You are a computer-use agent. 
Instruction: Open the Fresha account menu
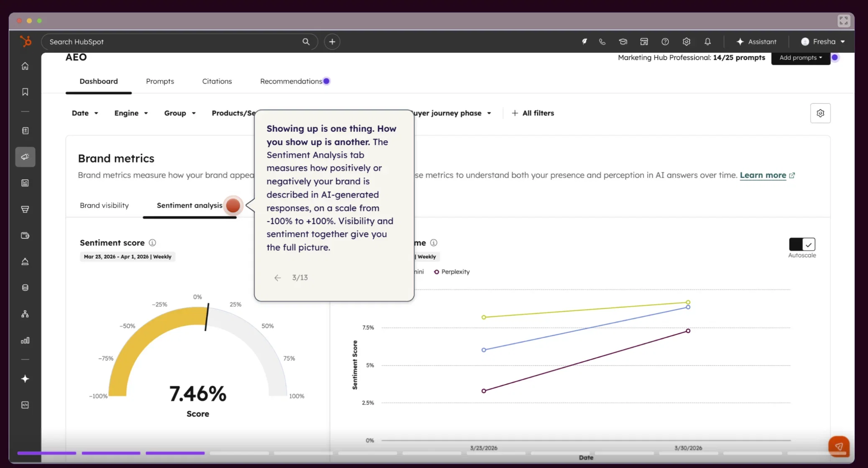coord(823,42)
